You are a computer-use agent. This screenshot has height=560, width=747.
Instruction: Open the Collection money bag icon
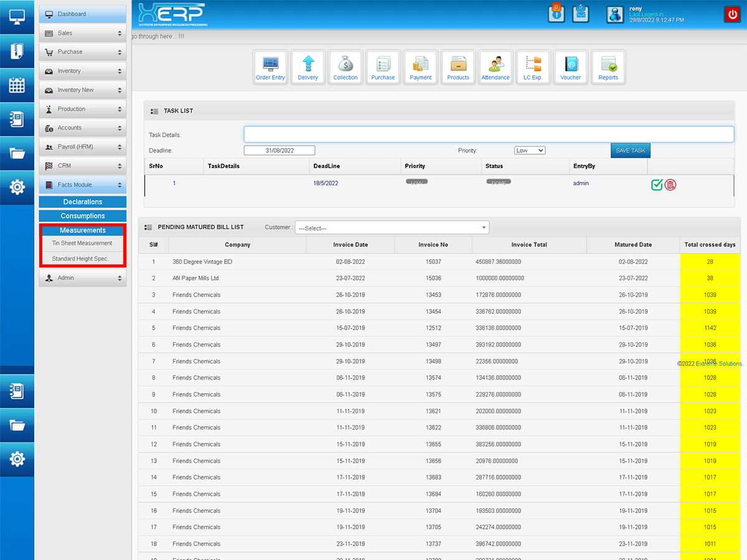[x=345, y=67]
